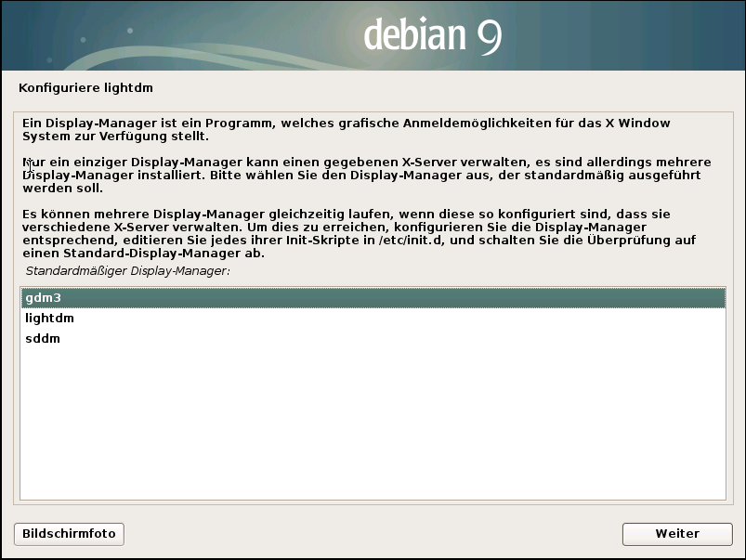This screenshot has height=560, width=746.
Task: Click the numeral 9 in the banner
Action: click(489, 36)
